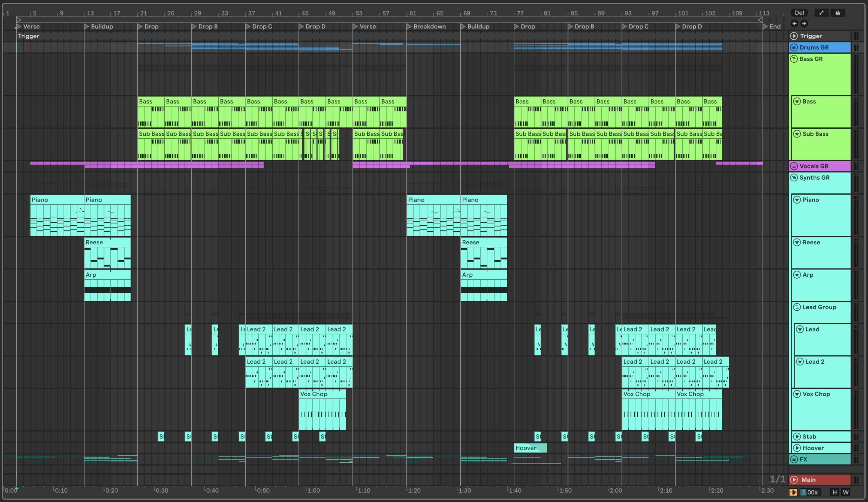868x502 pixels.
Task: Click the previous locator left arrow
Action: [795, 23]
